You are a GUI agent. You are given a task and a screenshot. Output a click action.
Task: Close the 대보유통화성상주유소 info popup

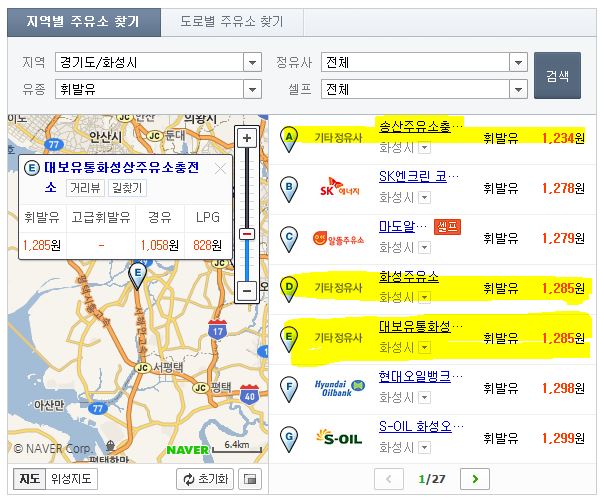(220, 168)
